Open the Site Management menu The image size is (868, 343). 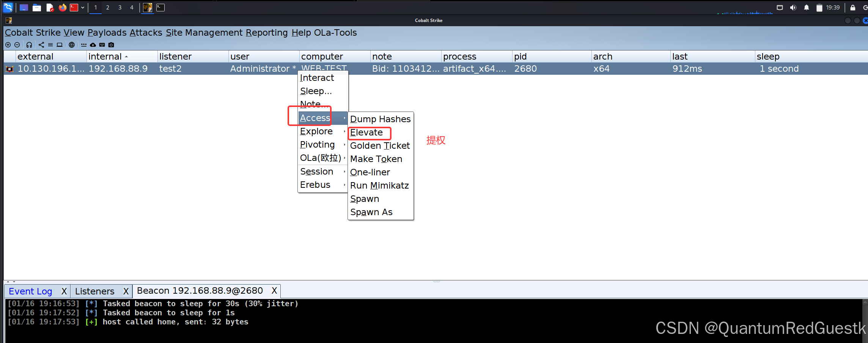pos(204,33)
